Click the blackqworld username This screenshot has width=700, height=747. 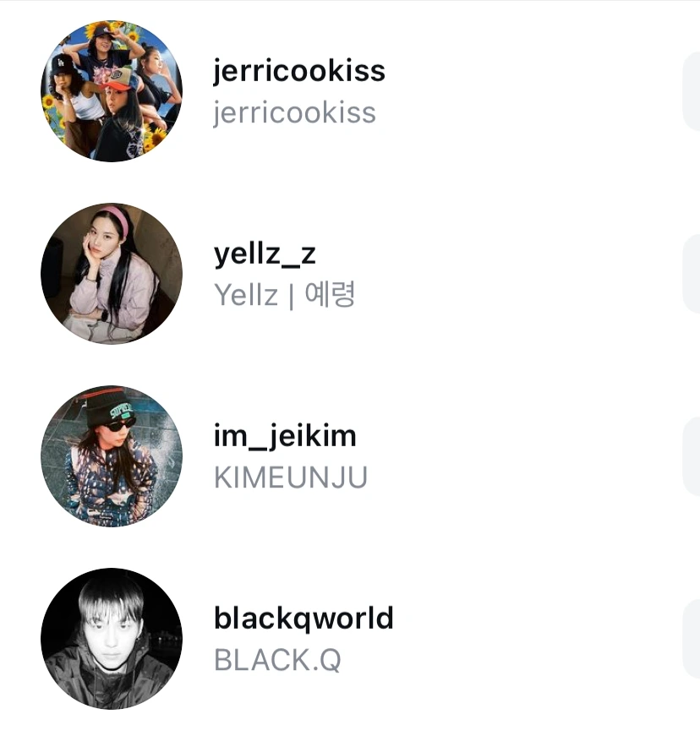click(304, 619)
